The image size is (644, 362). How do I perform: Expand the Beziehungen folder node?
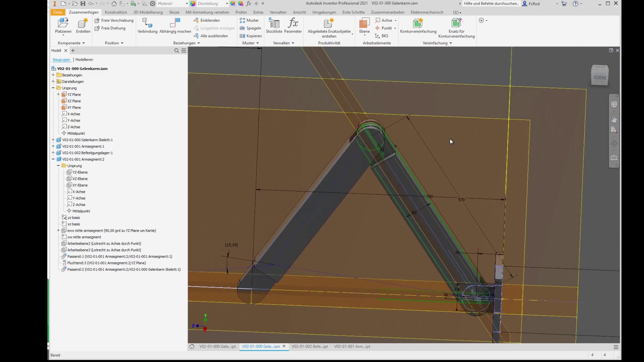53,75
